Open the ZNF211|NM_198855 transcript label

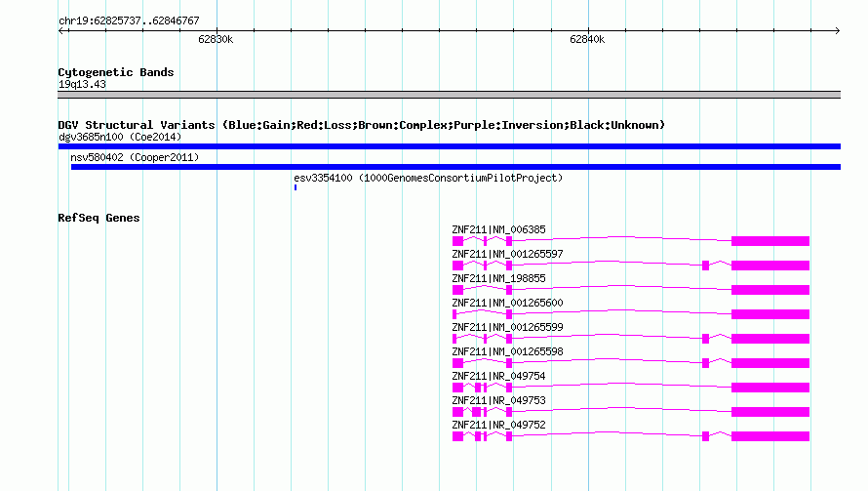(x=498, y=278)
